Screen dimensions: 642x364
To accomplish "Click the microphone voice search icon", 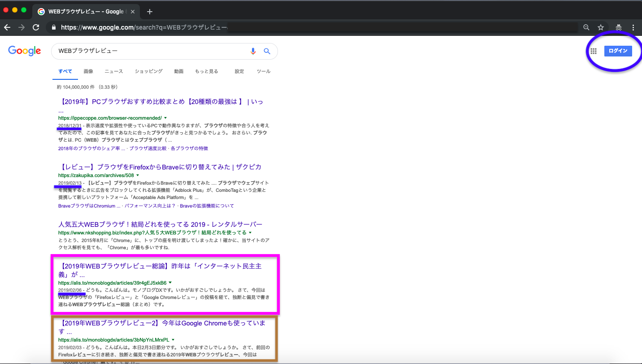I will click(253, 51).
